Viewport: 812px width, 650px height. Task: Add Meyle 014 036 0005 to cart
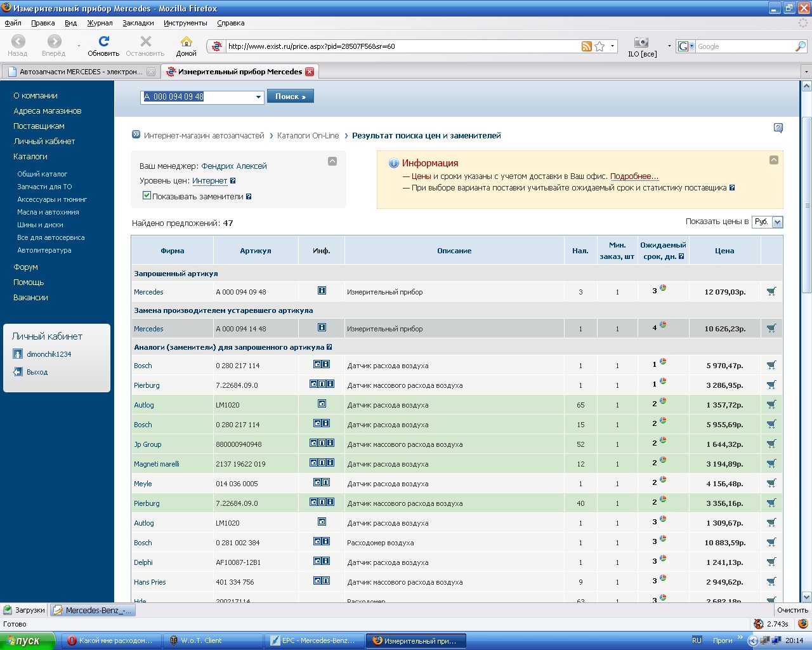(771, 484)
